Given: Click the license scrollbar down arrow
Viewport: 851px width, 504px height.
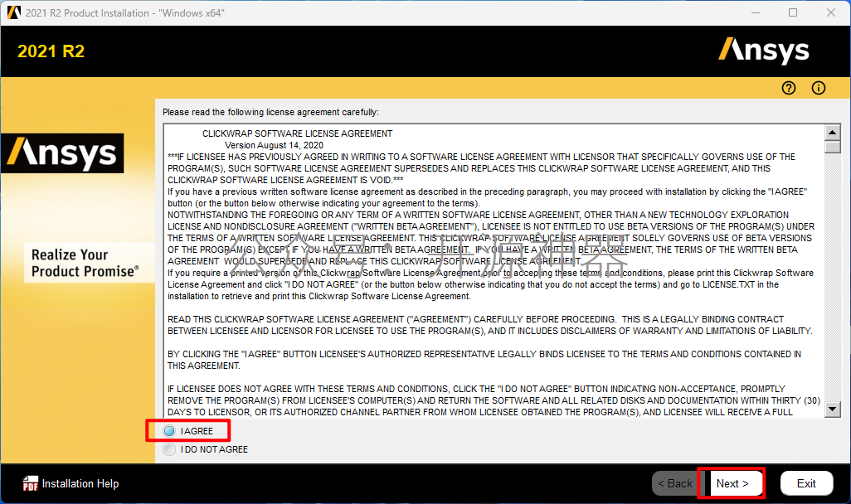Looking at the screenshot, I should click(833, 409).
